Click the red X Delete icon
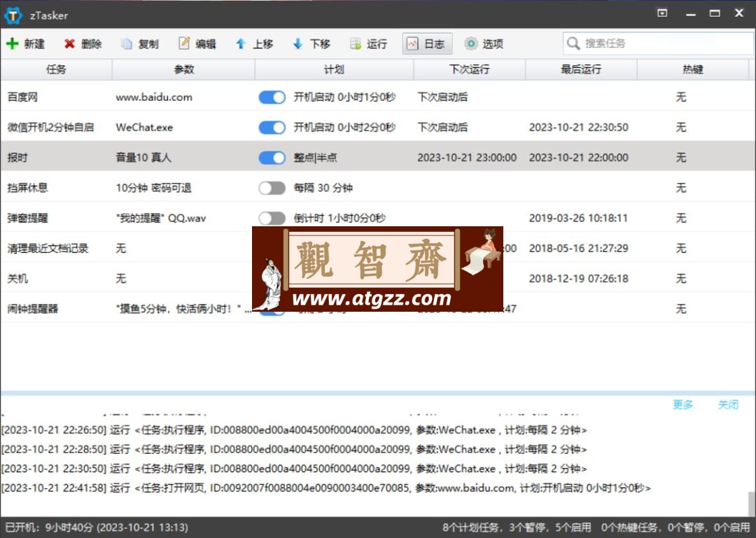The height and width of the screenshot is (538, 756). (69, 44)
